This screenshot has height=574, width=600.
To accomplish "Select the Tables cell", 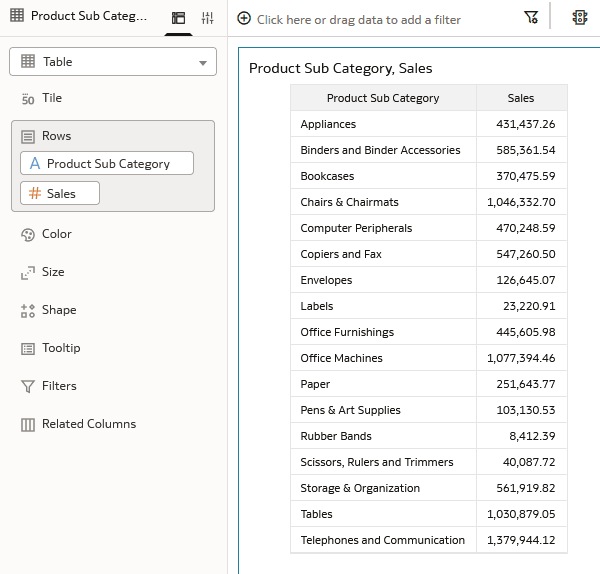I will click(383, 514).
